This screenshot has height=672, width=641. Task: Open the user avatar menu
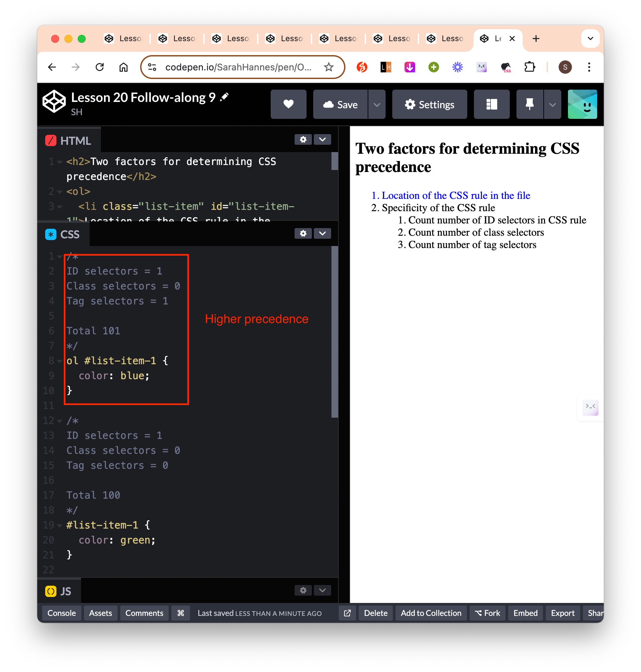(x=582, y=104)
